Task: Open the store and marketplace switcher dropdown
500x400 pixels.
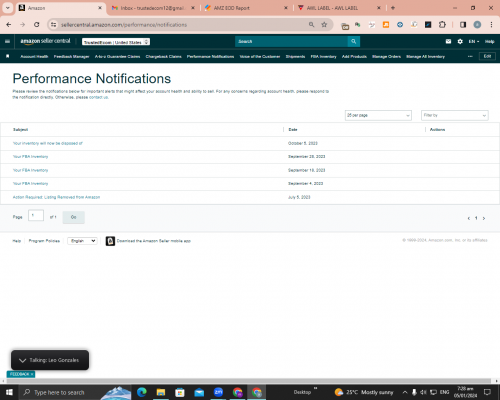Action: click(x=116, y=42)
